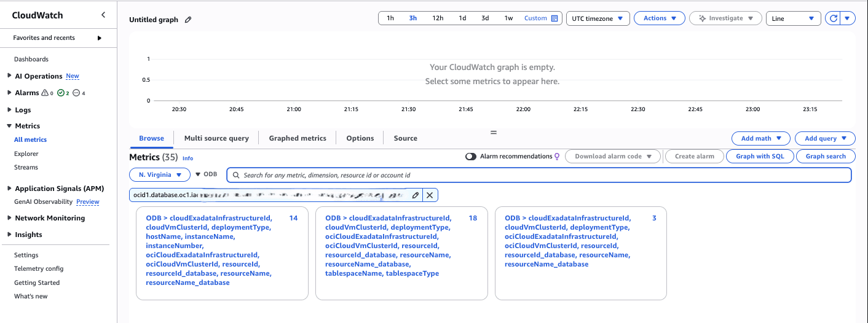The width and height of the screenshot is (868, 323).
Task: Click the OK alarms green check icon
Action: click(60, 93)
